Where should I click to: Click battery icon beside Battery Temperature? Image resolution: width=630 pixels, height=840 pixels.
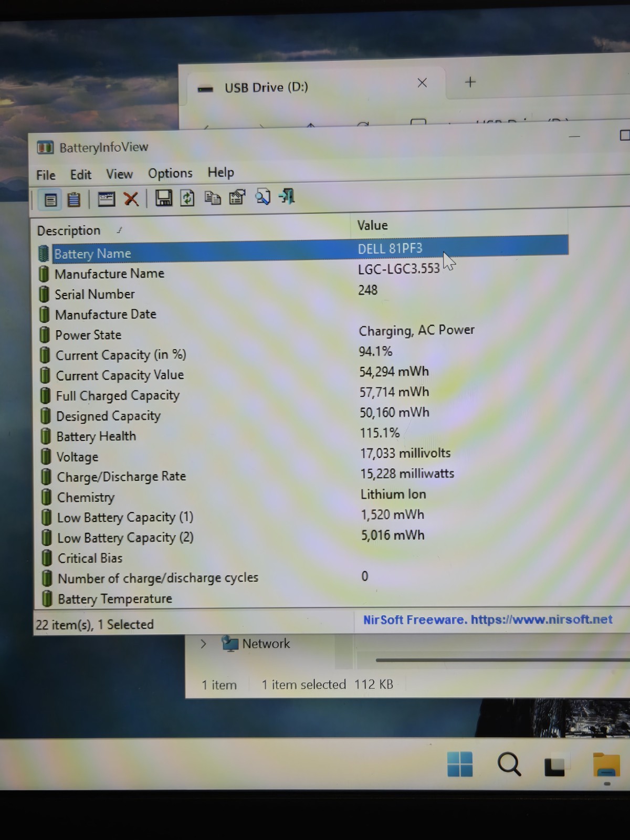pyautogui.click(x=47, y=598)
